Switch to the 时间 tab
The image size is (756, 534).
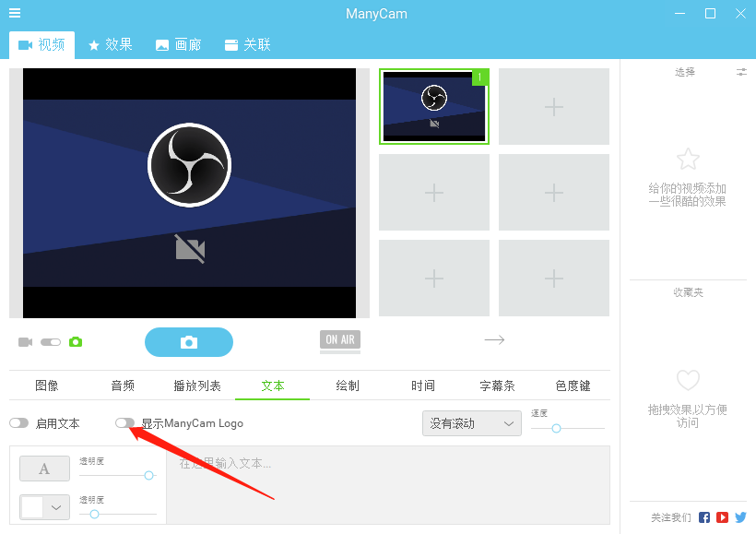tap(423, 386)
